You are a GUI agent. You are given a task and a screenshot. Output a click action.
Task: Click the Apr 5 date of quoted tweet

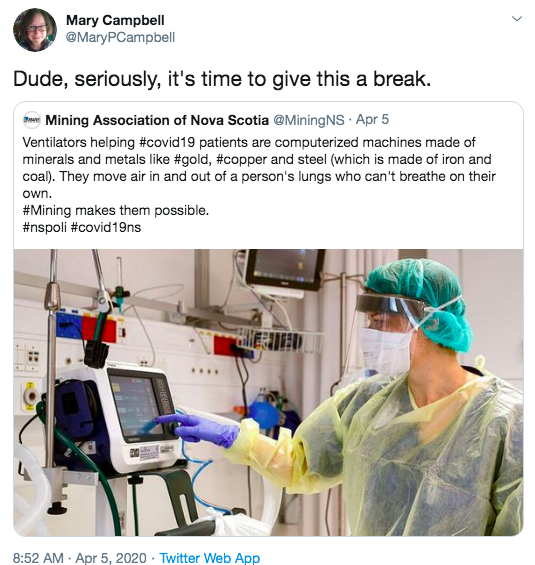(372, 120)
